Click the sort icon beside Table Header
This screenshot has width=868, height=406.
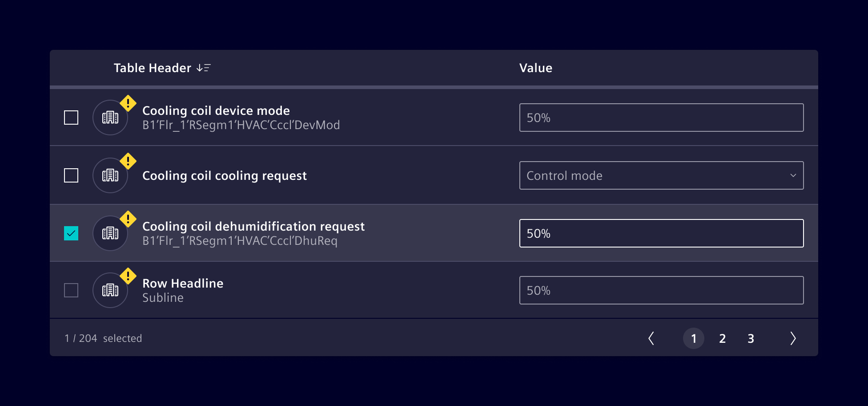click(204, 68)
